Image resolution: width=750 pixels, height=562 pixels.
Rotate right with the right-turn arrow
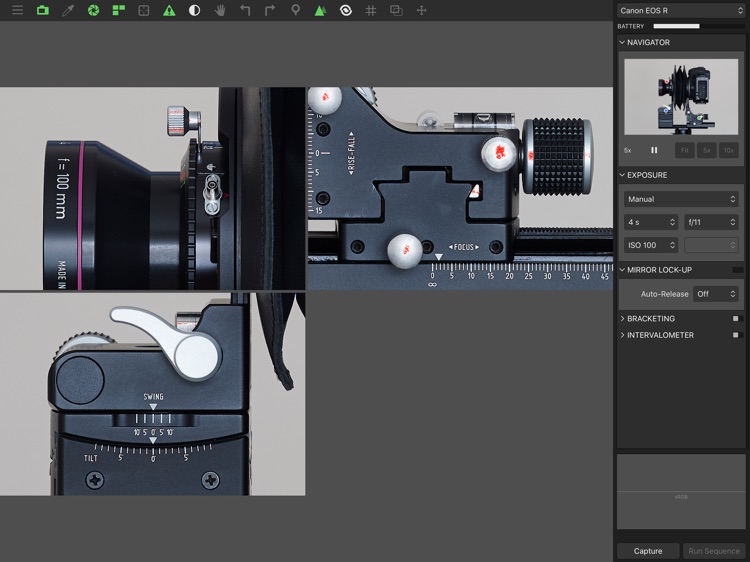[x=270, y=10]
